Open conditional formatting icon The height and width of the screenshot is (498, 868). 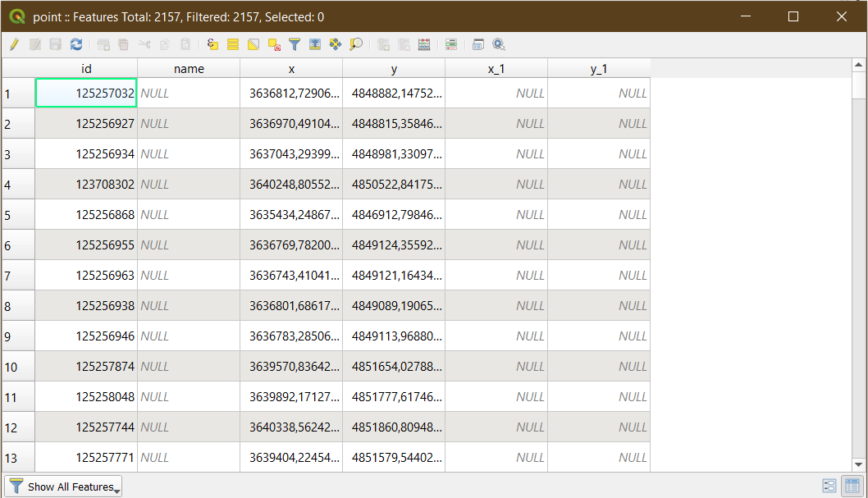(451, 44)
